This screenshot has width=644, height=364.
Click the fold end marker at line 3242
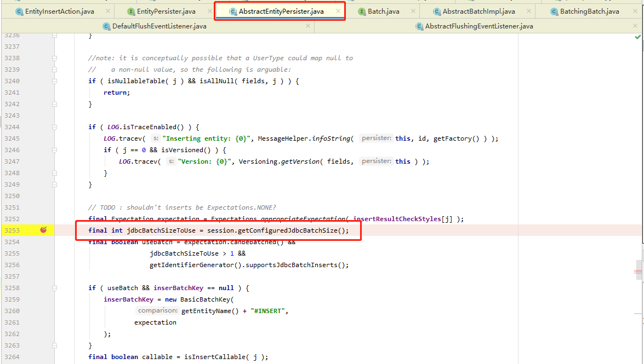click(x=55, y=104)
